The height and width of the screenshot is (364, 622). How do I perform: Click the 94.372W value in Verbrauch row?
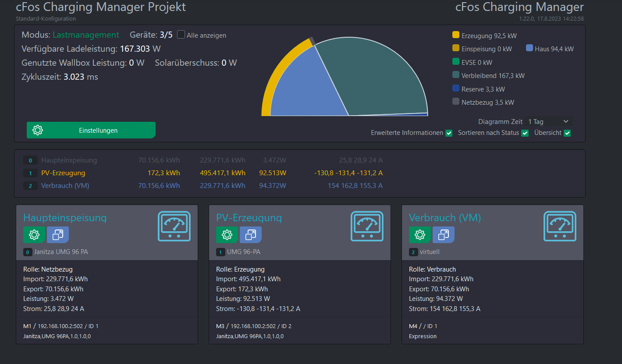(272, 186)
